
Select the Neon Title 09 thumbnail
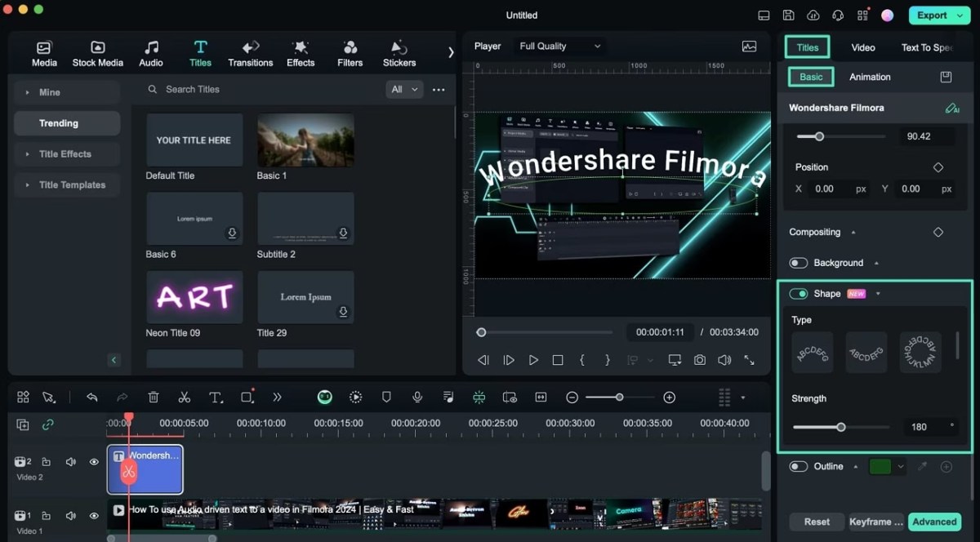(194, 298)
